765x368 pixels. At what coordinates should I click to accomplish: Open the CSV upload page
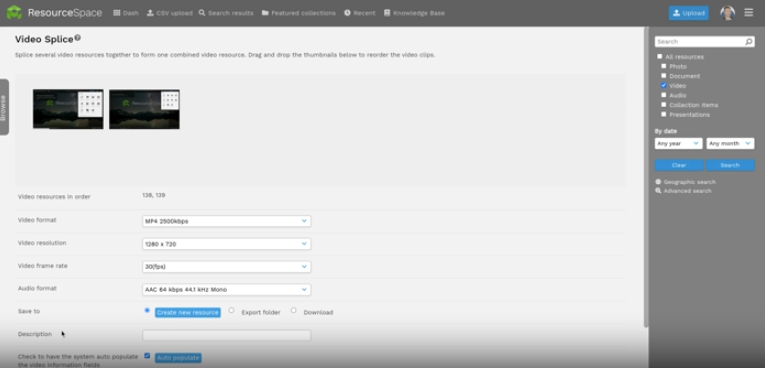tap(169, 13)
